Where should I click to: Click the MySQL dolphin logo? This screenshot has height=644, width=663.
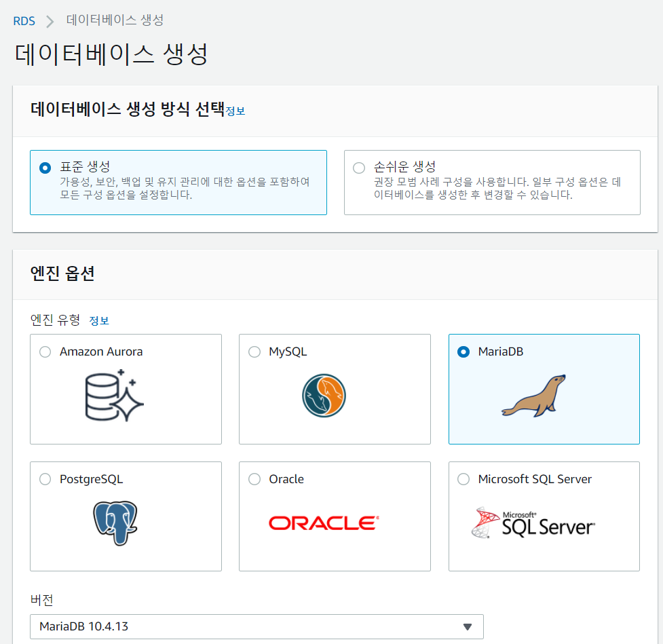pyautogui.click(x=324, y=396)
